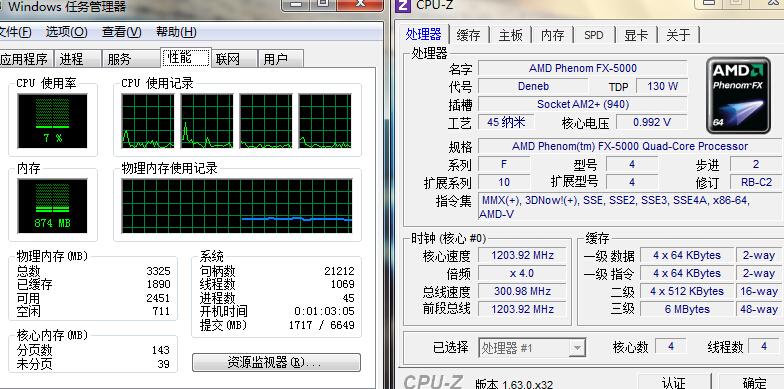784x389 pixels.
Task: Click the 名字 field AMD Phenom FX-5000
Action: click(x=582, y=68)
